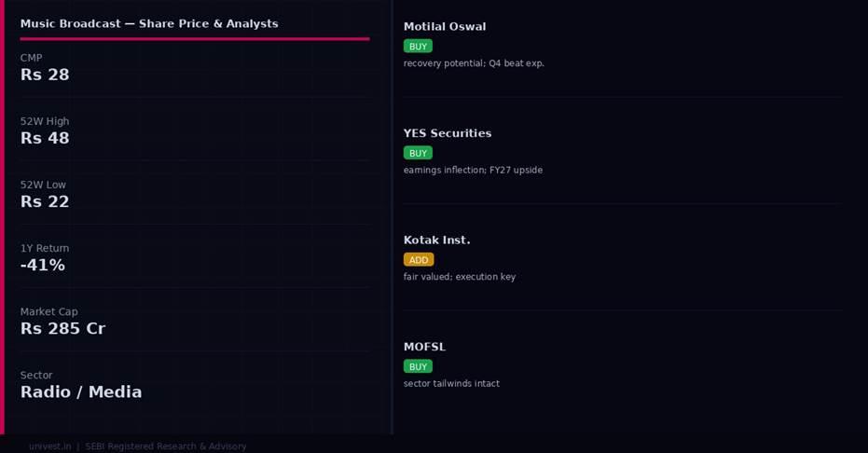Select the MOFSL analyst name
This screenshot has height=453, width=868.
pyautogui.click(x=424, y=347)
